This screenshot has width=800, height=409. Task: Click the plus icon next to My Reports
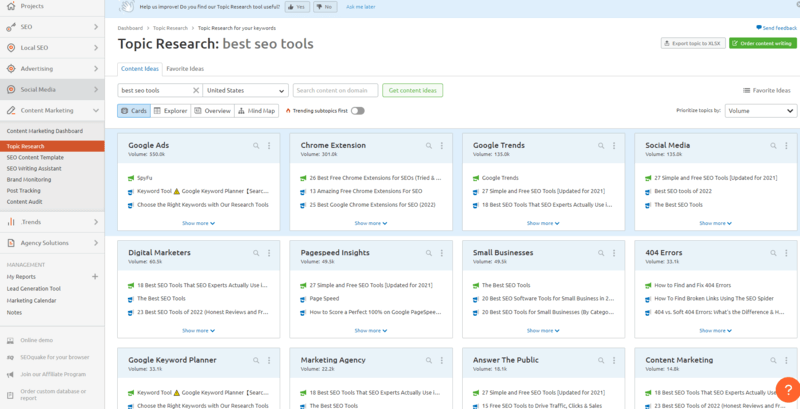[x=95, y=276]
